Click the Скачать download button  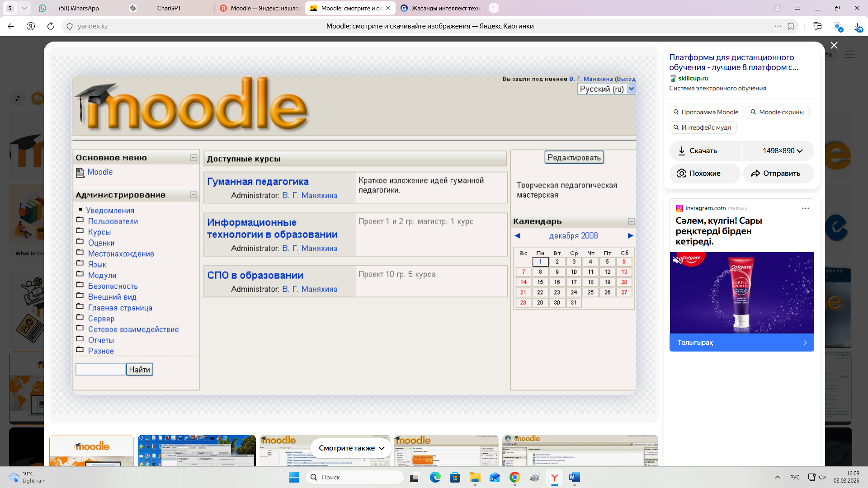(704, 151)
